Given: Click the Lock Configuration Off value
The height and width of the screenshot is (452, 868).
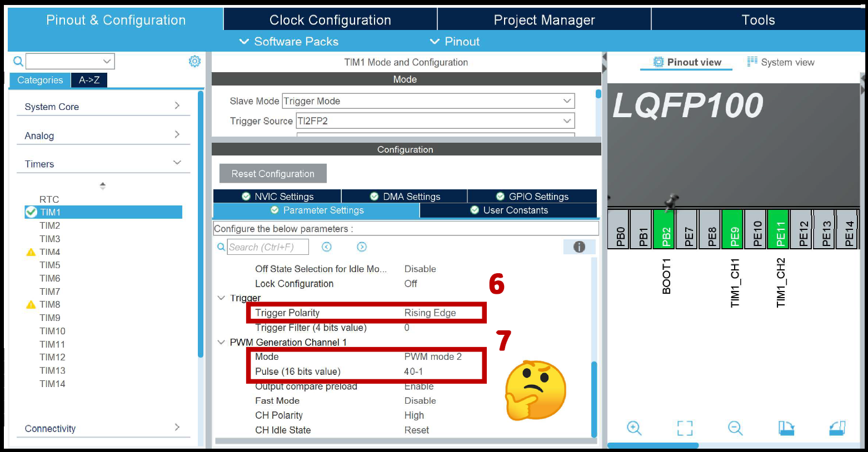Looking at the screenshot, I should [411, 284].
